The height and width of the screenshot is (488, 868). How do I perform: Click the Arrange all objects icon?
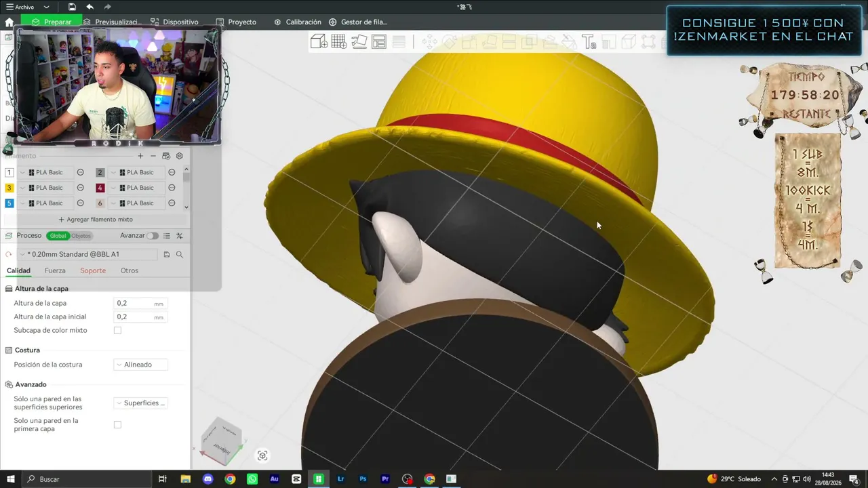379,42
